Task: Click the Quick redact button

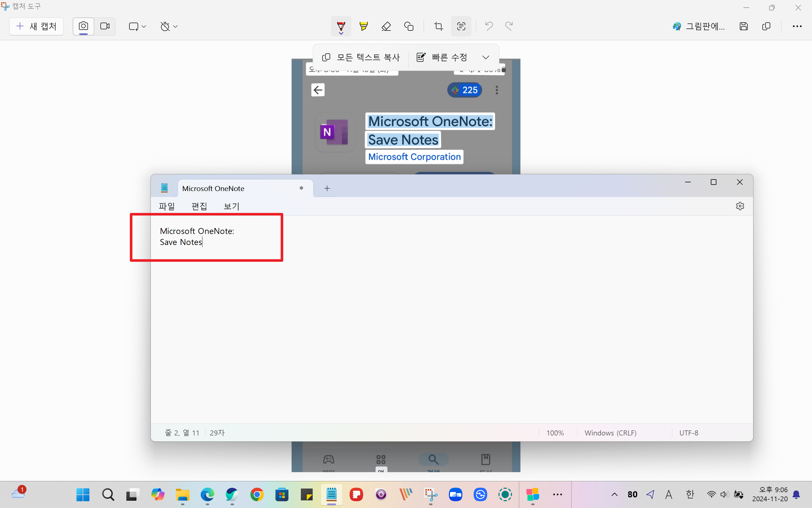Action: click(442, 58)
